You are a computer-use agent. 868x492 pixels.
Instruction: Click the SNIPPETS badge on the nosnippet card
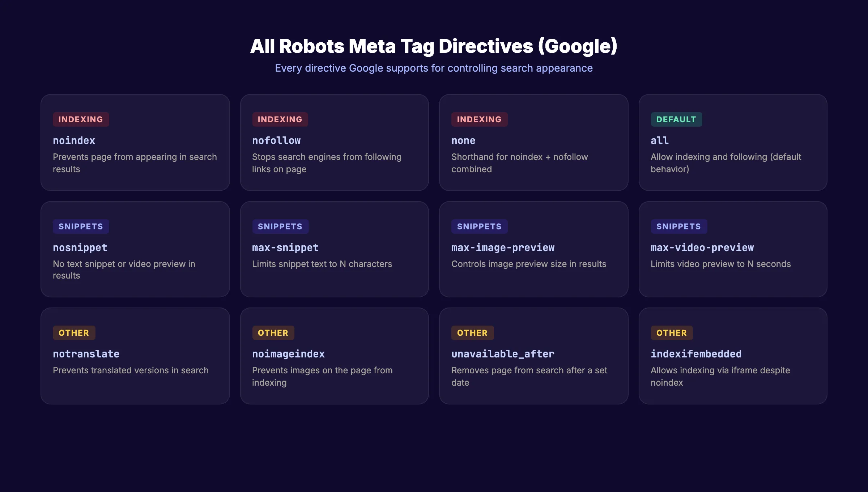(81, 226)
